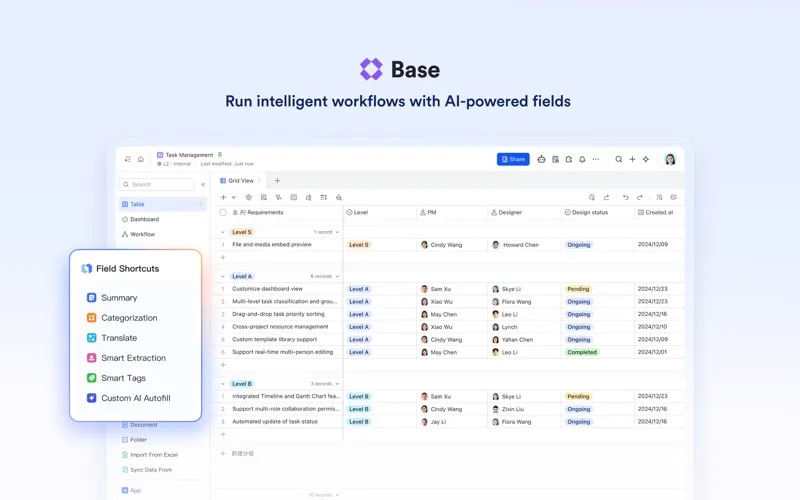
Task: Open the Table item's three-dot menu
Action: click(201, 204)
